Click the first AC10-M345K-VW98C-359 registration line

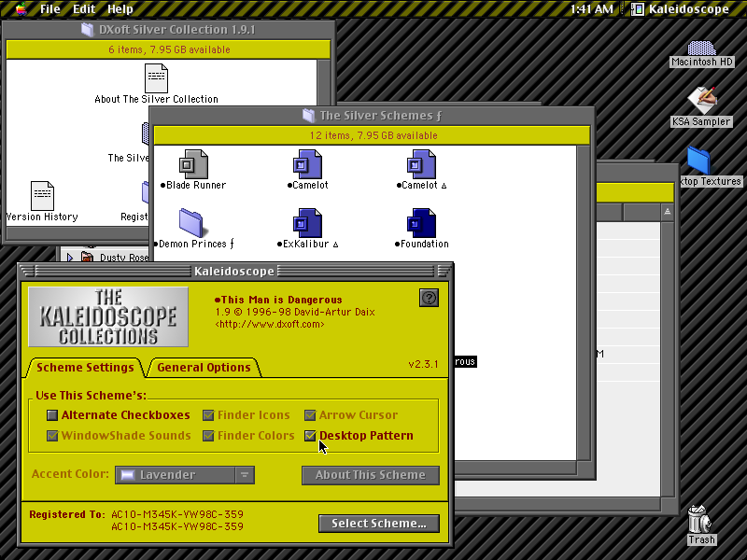point(177,514)
